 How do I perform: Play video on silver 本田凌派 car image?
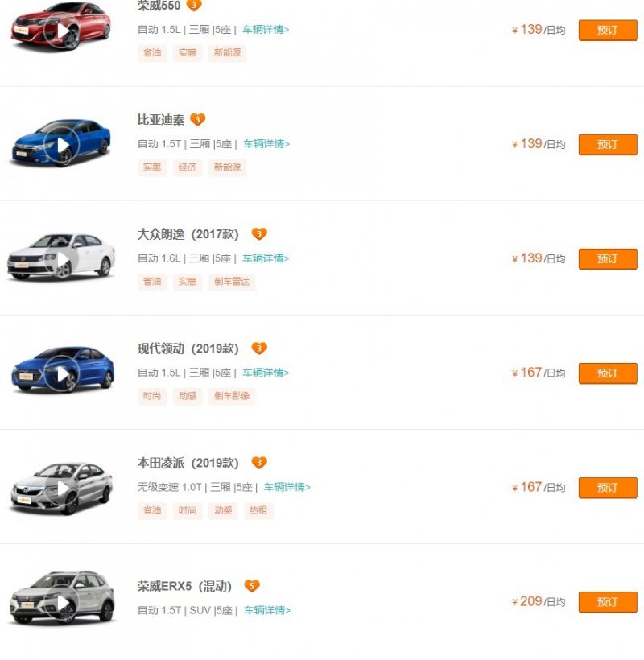point(62,489)
